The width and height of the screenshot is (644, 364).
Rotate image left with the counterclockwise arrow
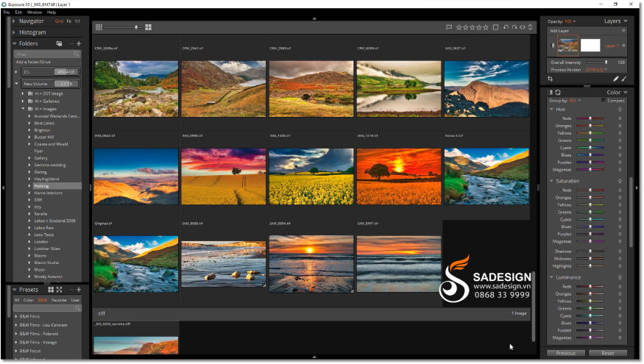coord(506,27)
